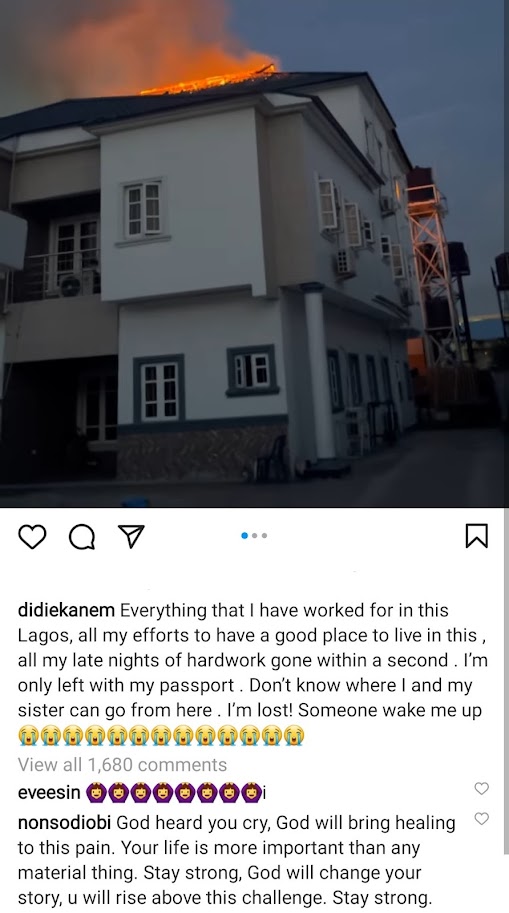The image size is (509, 913).
Task: Like the post with the heart icon
Action: (32, 536)
